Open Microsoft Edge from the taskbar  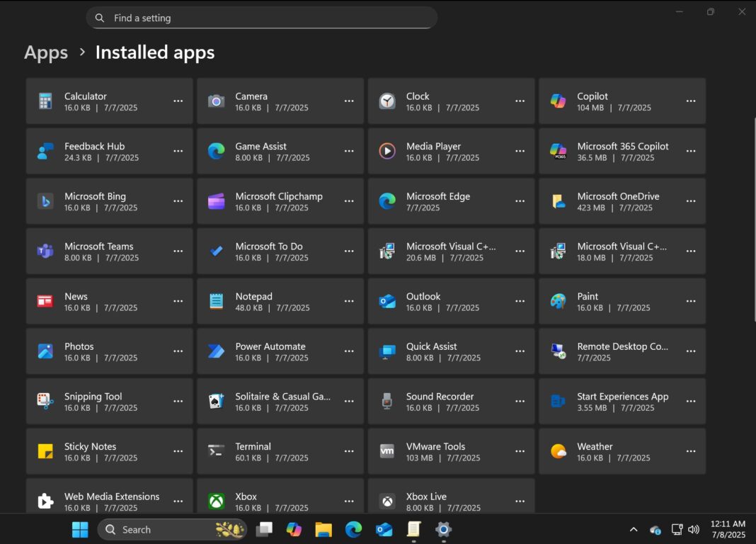353,529
